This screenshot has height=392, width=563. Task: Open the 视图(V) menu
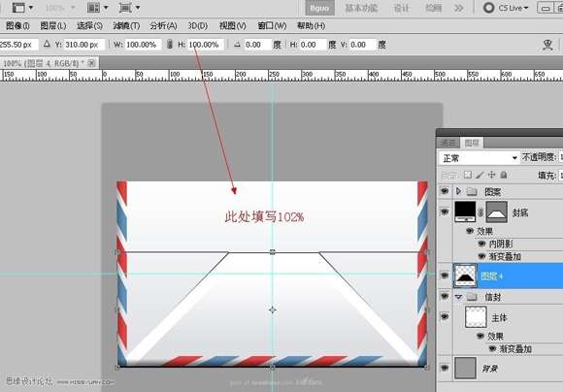[233, 25]
